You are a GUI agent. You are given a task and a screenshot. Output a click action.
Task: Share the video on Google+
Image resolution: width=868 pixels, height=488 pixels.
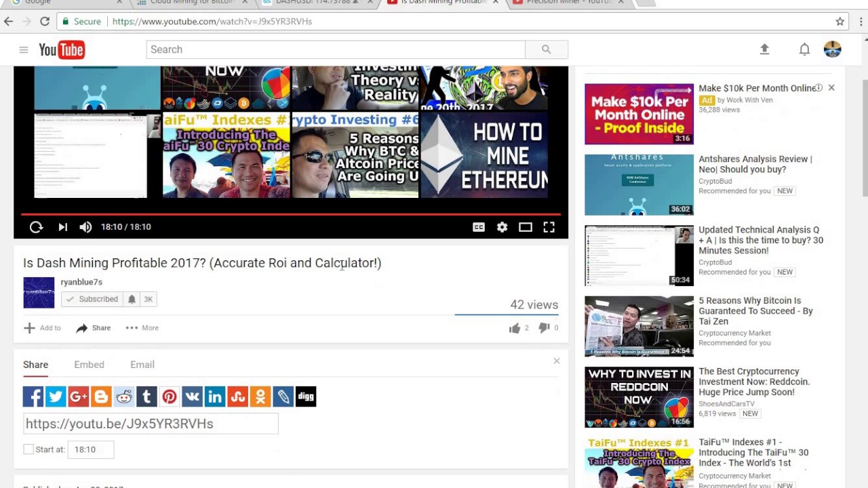point(79,396)
